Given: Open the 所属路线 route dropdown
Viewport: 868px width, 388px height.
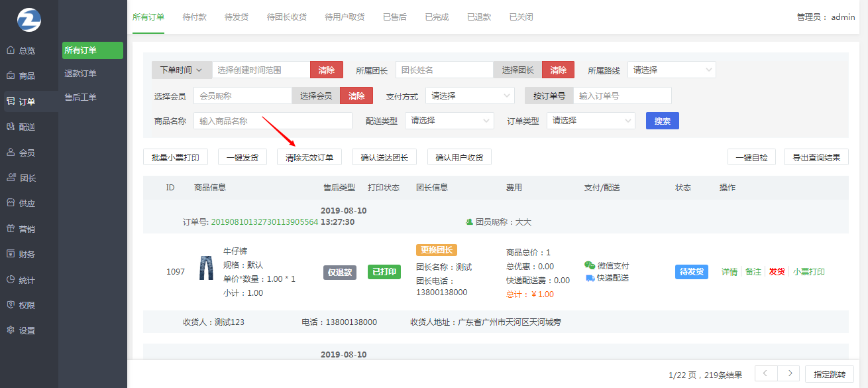Looking at the screenshot, I should coord(671,70).
